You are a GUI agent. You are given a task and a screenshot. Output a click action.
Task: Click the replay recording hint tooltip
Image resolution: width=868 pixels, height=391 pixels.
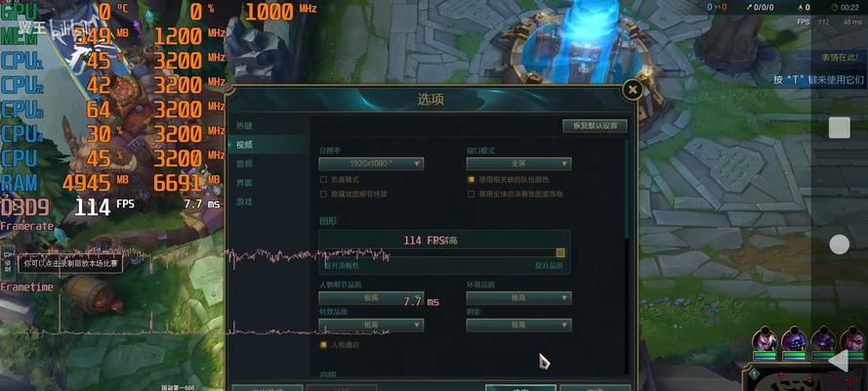[71, 264]
